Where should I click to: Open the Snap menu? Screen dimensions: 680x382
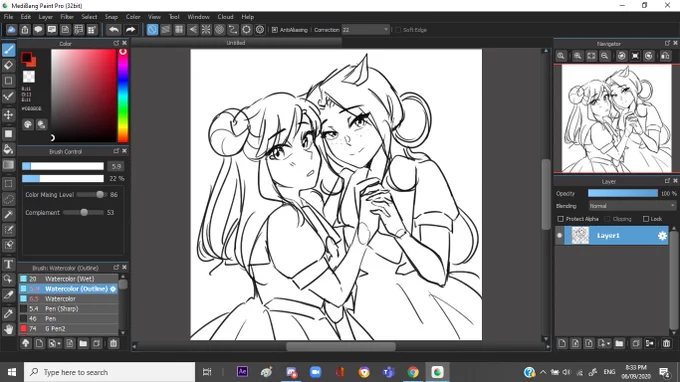coord(111,17)
